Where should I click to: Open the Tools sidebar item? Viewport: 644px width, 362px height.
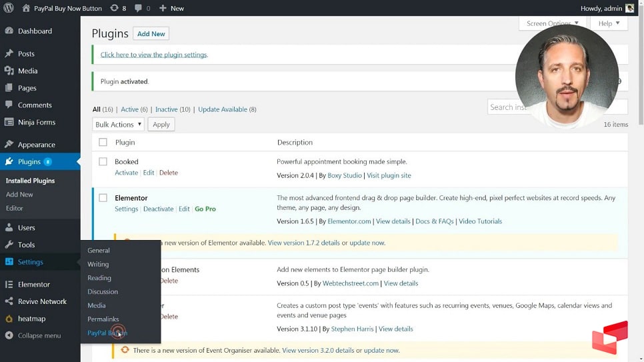click(x=26, y=245)
